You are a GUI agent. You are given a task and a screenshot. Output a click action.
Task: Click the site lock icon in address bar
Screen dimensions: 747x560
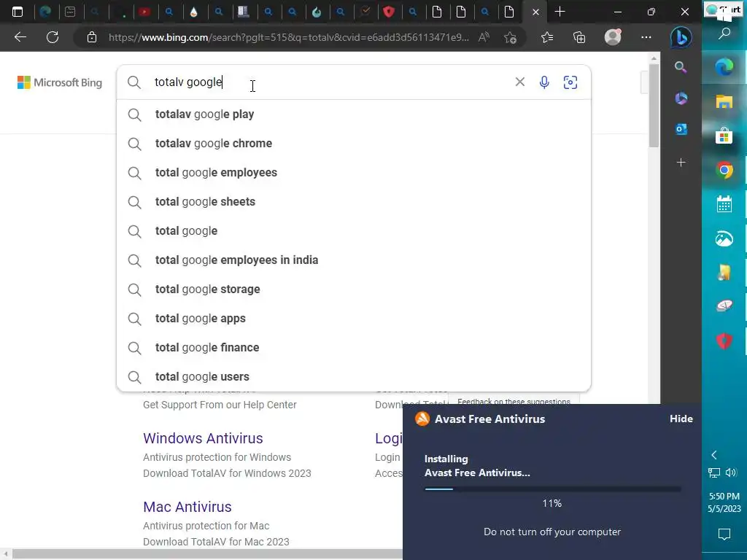(91, 37)
